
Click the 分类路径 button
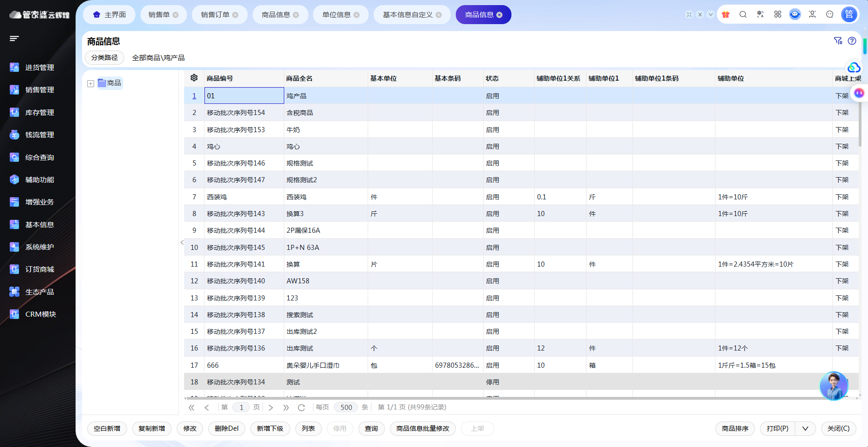pos(104,57)
